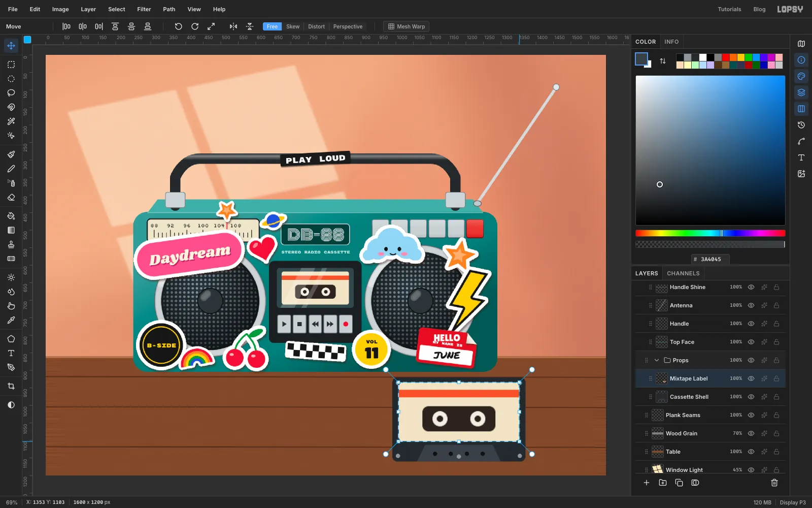The width and height of the screenshot is (812, 508).
Task: Select the Skew transform mode
Action: 293,26
